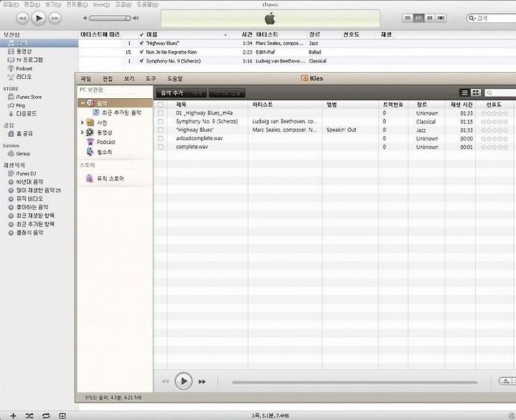Expand the Kies 사진 tree node
The image size is (516, 420).
pyautogui.click(x=82, y=123)
